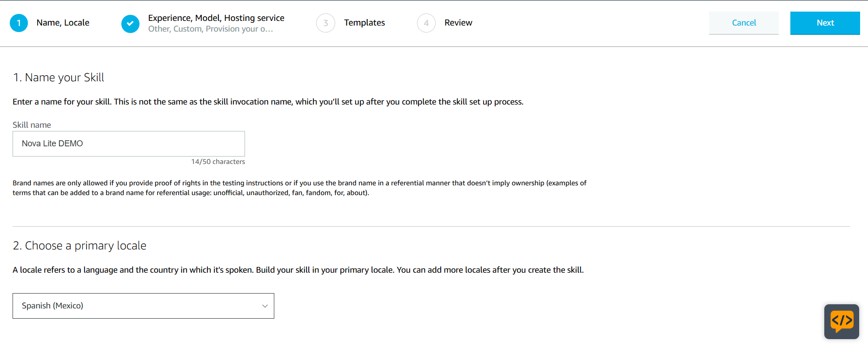868x347 pixels.
Task: Click the 'Other, Custom, Provision your o…' subtitle
Action: [210, 29]
